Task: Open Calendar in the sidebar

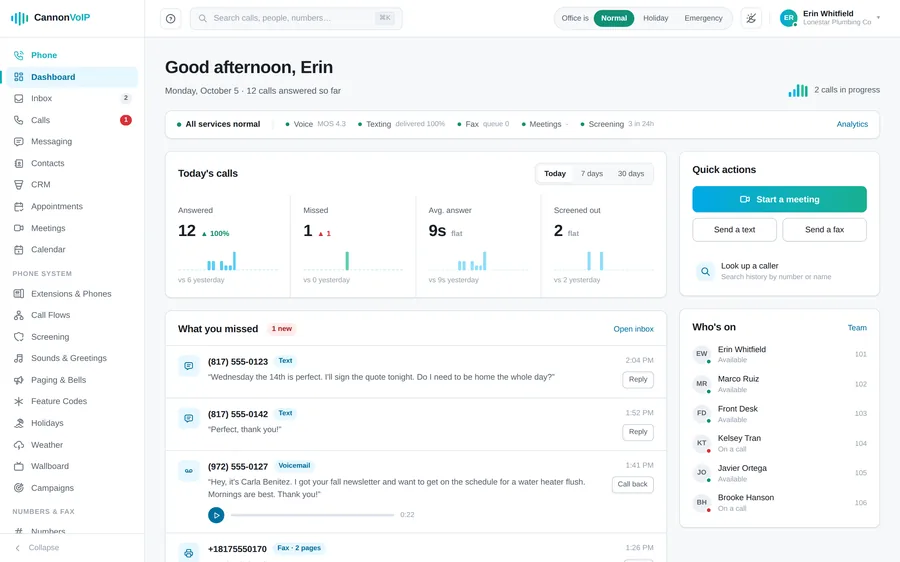Action: (72, 250)
